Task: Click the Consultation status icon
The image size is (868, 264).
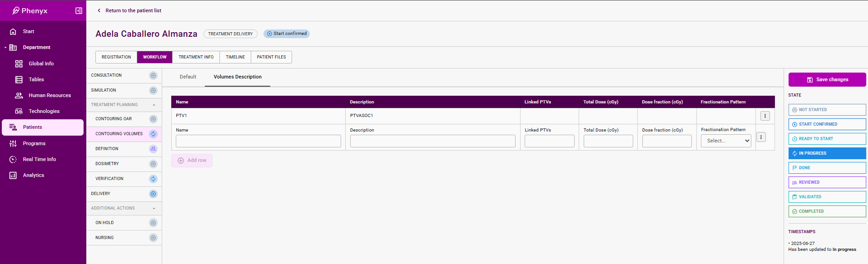Action: tap(154, 75)
